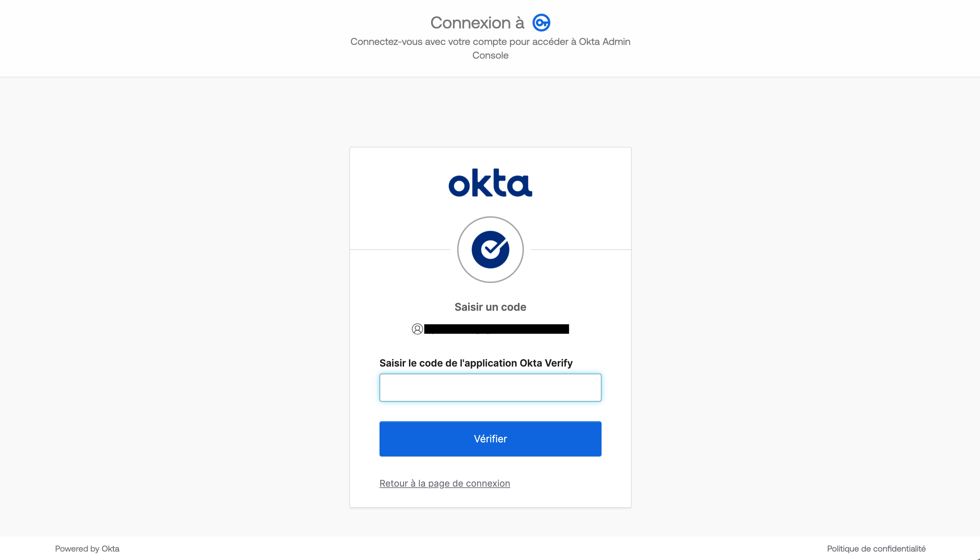Viewport: 980px width, 560px height.
Task: Open Politique de confidentialité footer link
Action: pyautogui.click(x=876, y=549)
